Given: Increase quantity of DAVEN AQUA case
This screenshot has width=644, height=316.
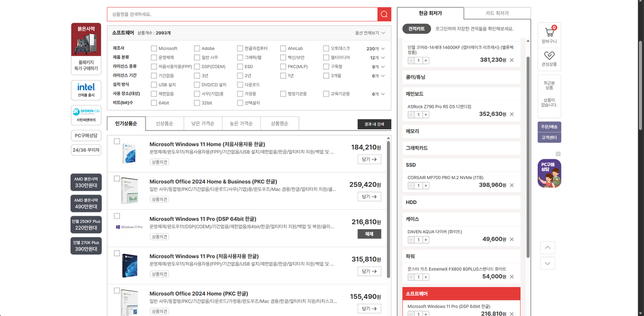Looking at the screenshot, I should (426, 240).
